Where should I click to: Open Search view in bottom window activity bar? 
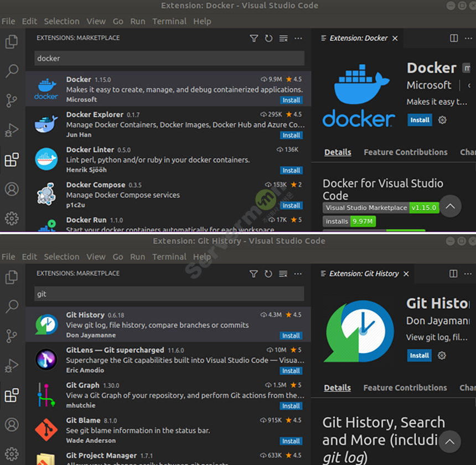click(x=12, y=306)
